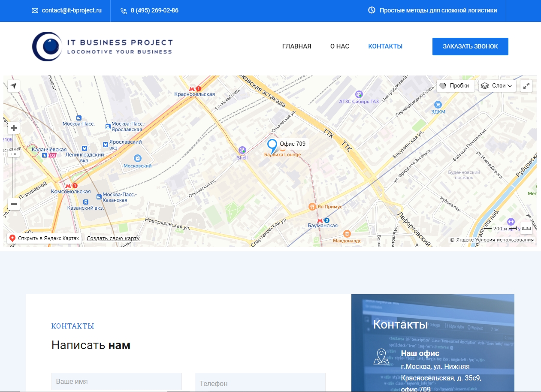
Task: Click the Написать нам heading
Action: pyautogui.click(x=91, y=345)
